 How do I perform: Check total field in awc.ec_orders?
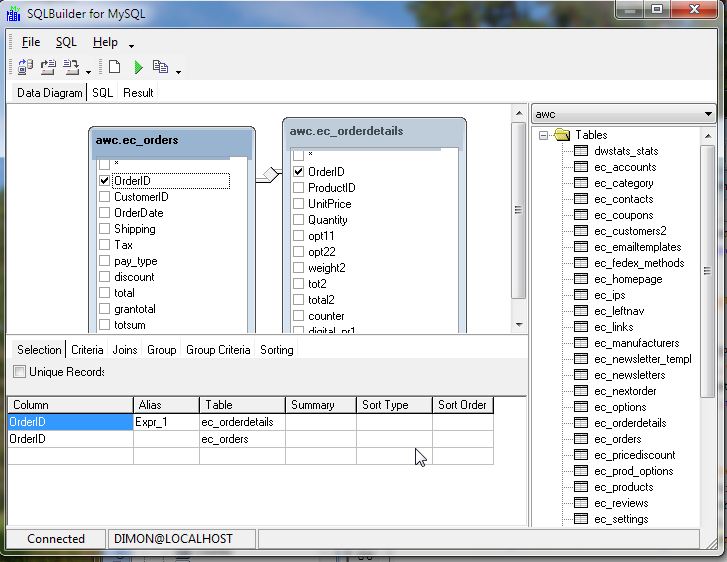(x=104, y=293)
